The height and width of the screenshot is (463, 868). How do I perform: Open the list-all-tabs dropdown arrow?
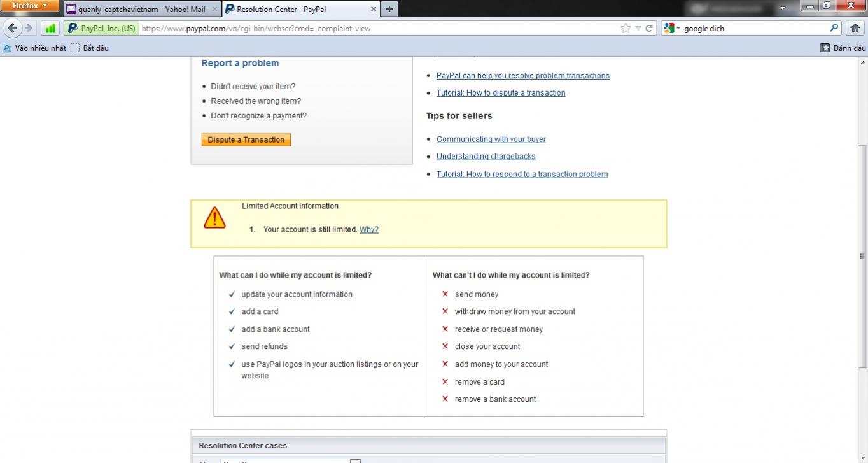(x=782, y=9)
